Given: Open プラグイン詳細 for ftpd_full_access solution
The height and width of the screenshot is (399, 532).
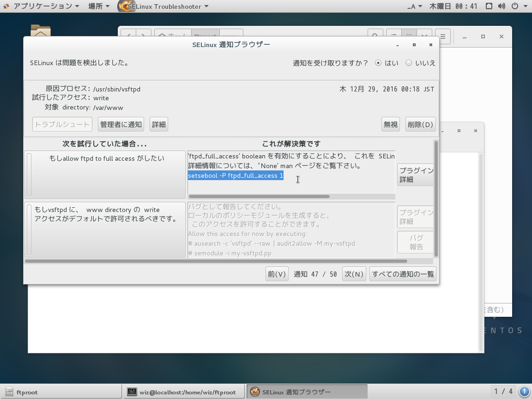Looking at the screenshot, I should (416, 175).
